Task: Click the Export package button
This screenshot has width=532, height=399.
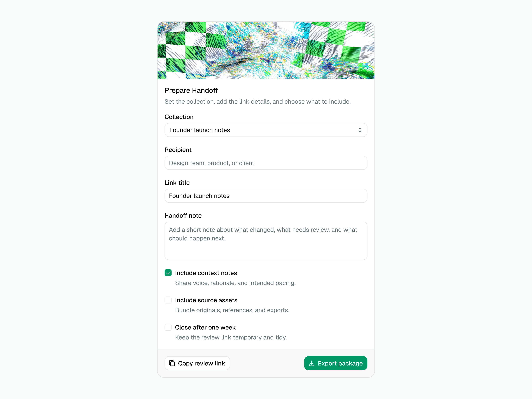Action: click(335, 363)
